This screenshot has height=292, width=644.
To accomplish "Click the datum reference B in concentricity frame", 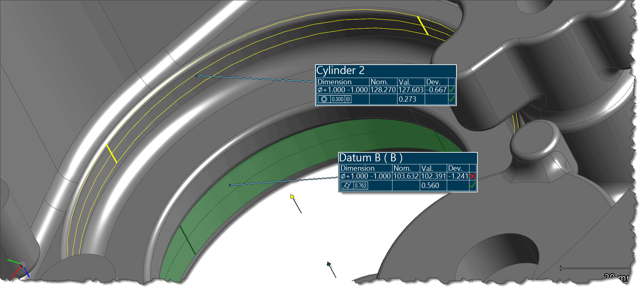I will pos(348,99).
